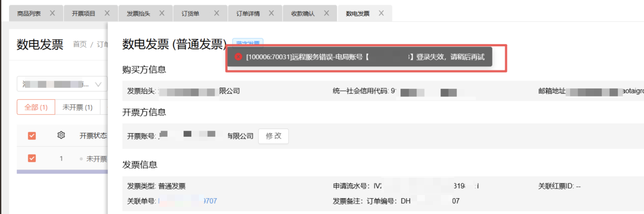The height and width of the screenshot is (214, 644).
Task: Click the 购买方信息 section heading
Action: click(144, 70)
